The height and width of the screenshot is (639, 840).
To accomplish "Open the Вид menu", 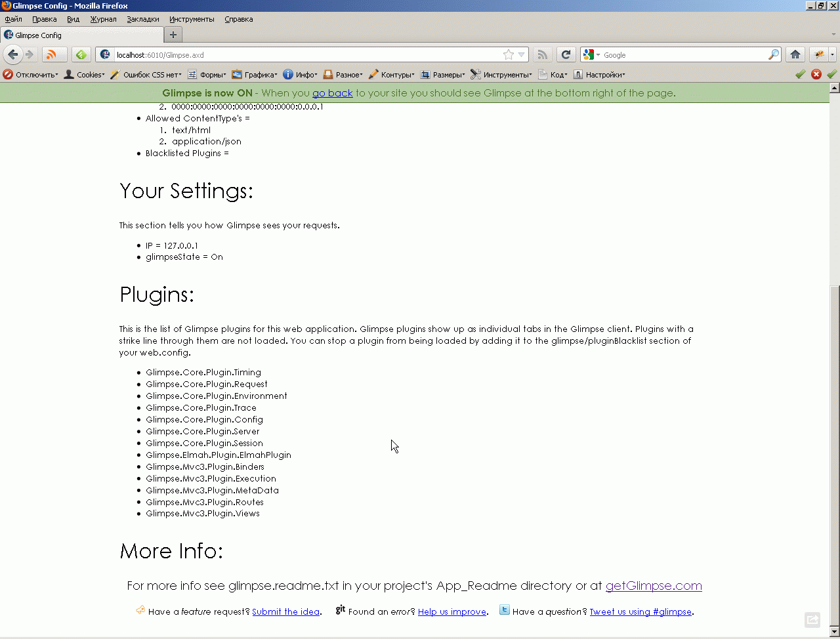I will (x=73, y=19).
